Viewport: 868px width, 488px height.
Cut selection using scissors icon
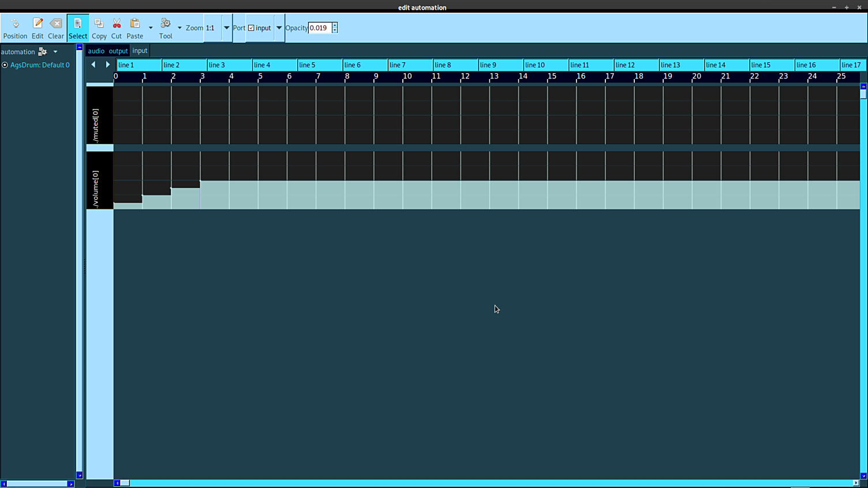tap(117, 28)
